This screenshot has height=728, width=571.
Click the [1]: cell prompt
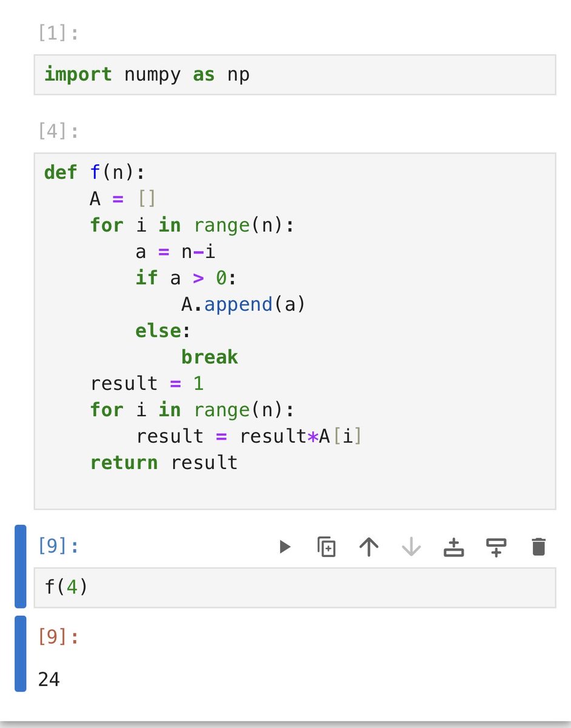coord(58,34)
